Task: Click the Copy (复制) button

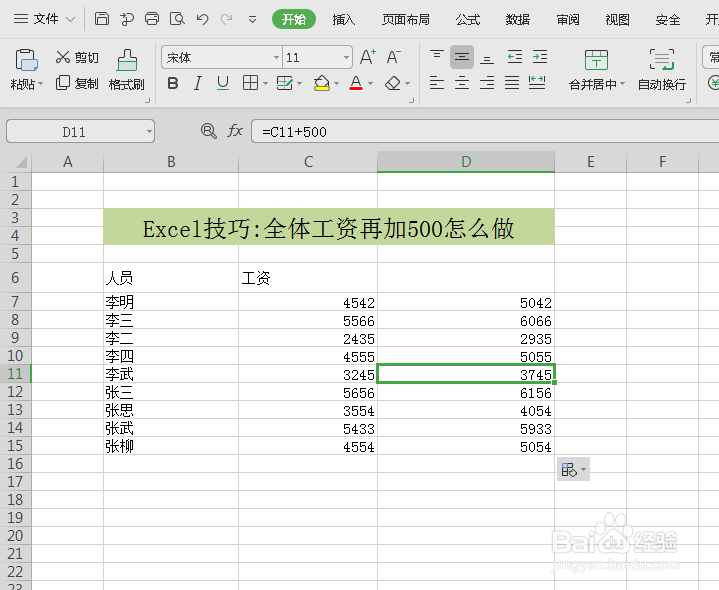Action: [x=77, y=83]
